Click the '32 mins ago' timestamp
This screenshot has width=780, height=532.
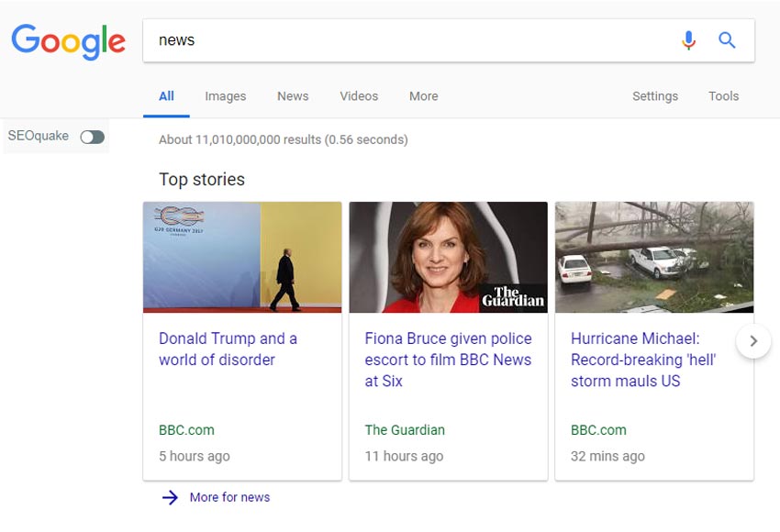tap(607, 456)
